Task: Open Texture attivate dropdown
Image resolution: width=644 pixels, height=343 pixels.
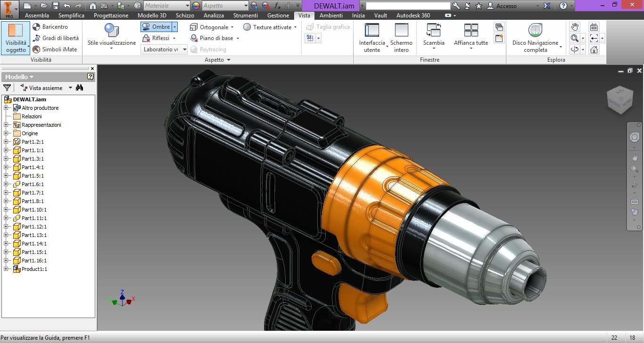Action: (x=270, y=27)
